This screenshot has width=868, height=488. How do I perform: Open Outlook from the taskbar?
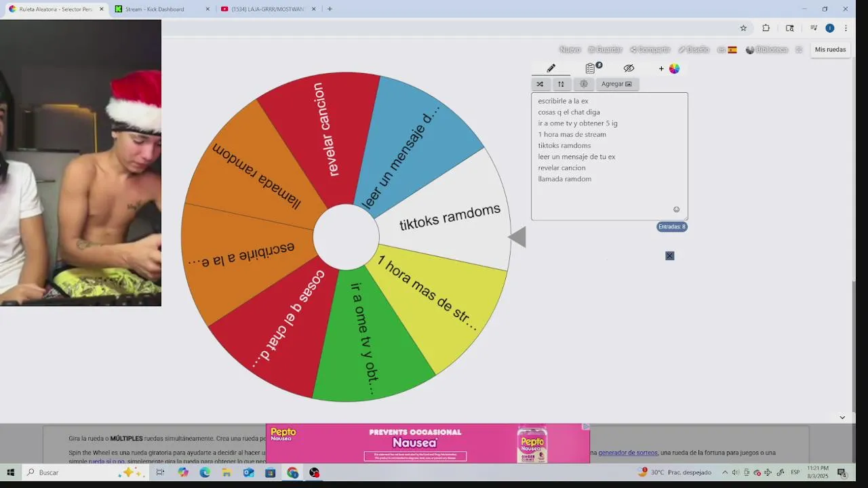pos(248,472)
